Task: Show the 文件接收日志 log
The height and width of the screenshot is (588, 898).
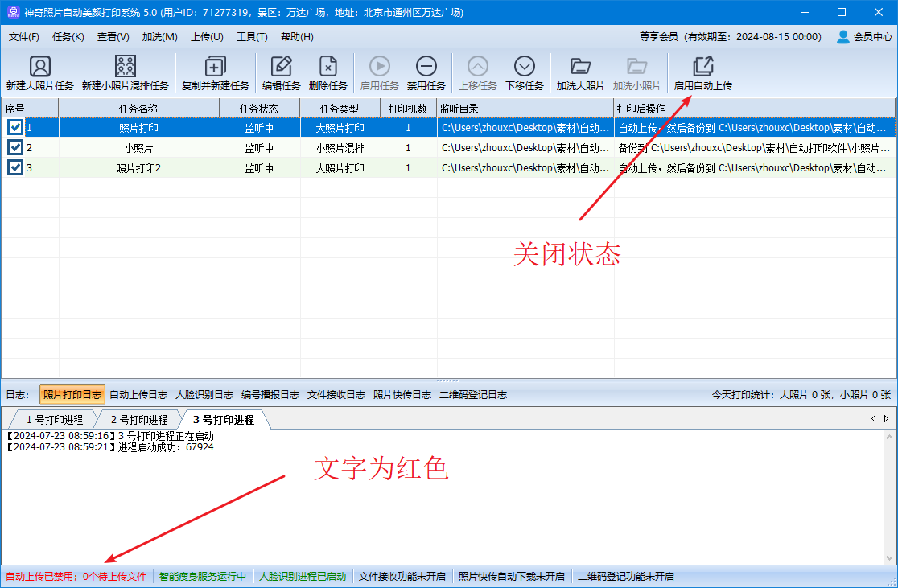Action: [336, 394]
